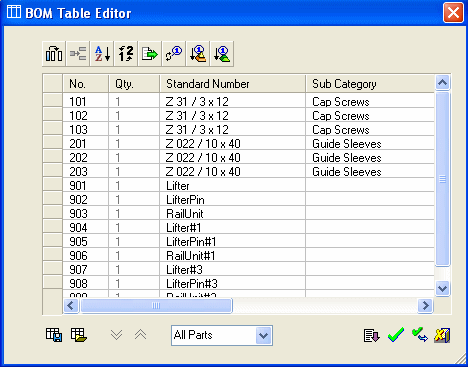Screen dimensions: 468x367
Task: Open the All Parts dropdown
Action: click(x=263, y=335)
